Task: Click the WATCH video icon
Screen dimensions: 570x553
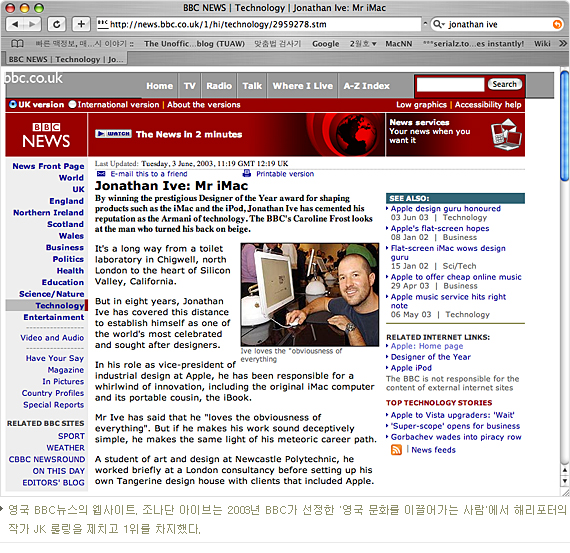Action: click(x=113, y=134)
